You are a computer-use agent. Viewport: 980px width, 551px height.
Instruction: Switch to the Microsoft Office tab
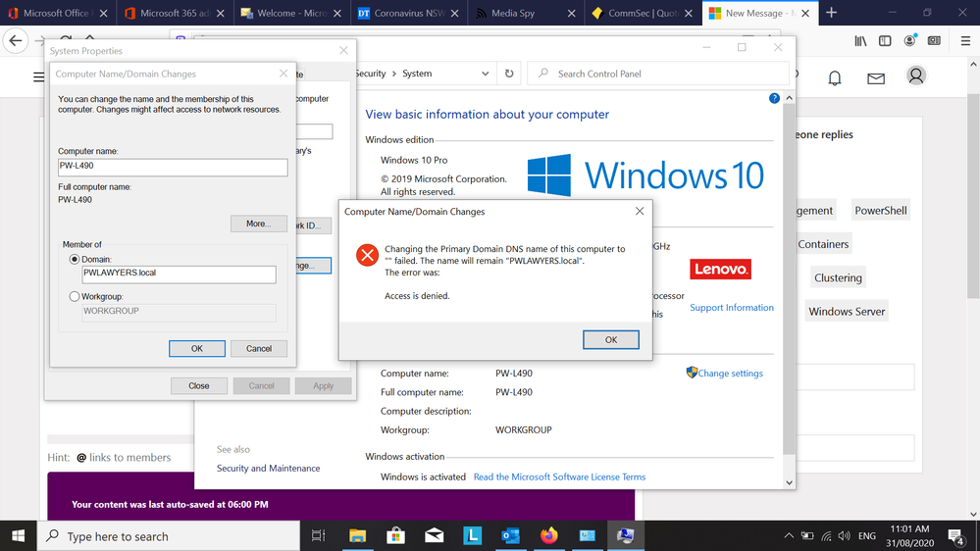point(56,13)
